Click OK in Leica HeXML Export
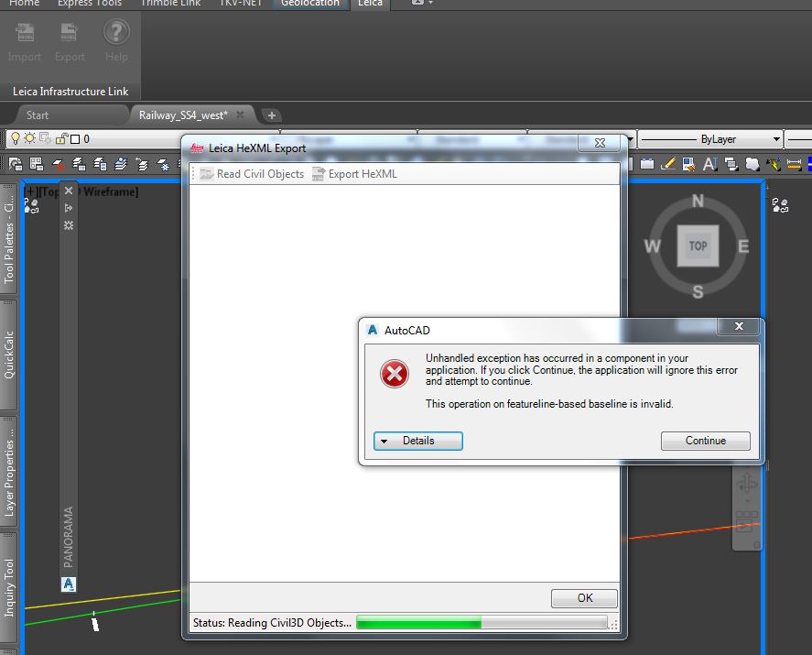 point(584,598)
